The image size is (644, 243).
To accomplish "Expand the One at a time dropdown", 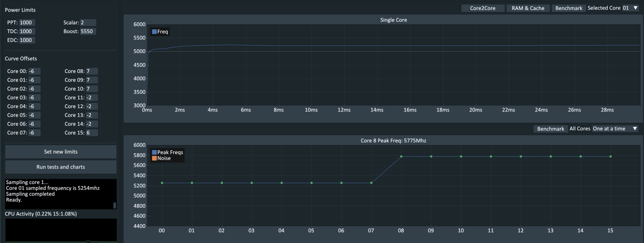I will tap(615, 129).
